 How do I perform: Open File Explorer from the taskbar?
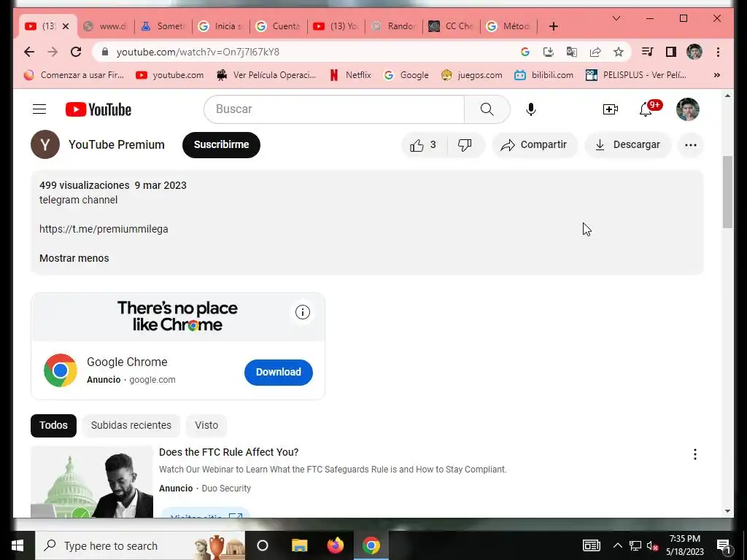point(300,545)
